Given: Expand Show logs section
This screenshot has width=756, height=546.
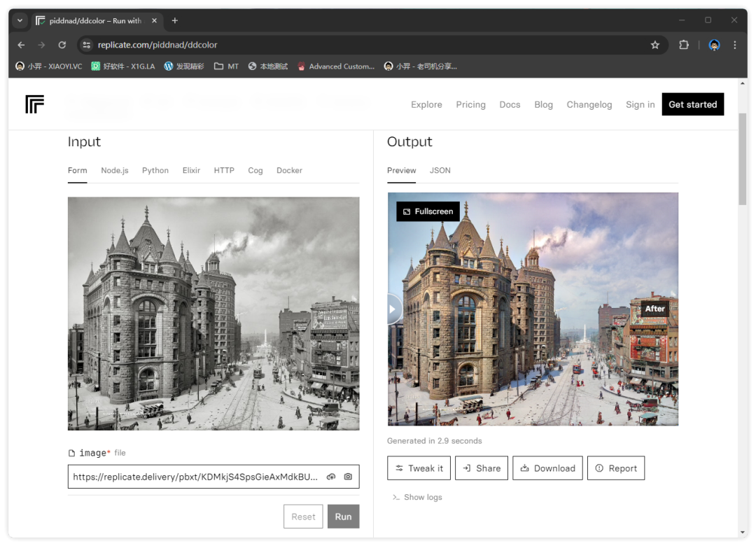Looking at the screenshot, I should (x=417, y=497).
